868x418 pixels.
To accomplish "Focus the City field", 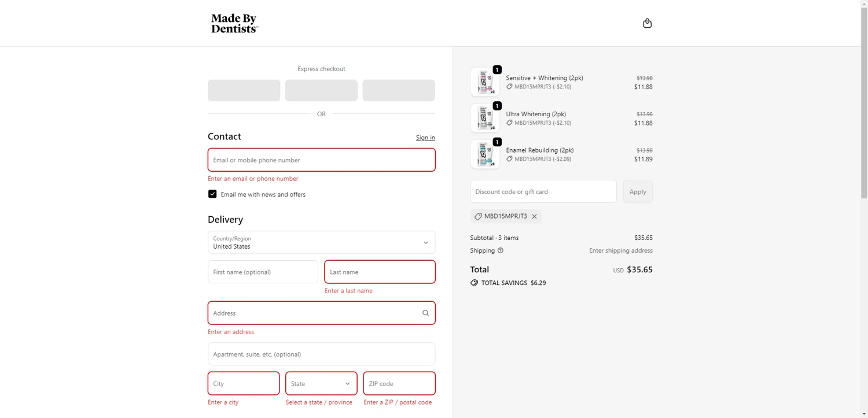I will point(244,383).
